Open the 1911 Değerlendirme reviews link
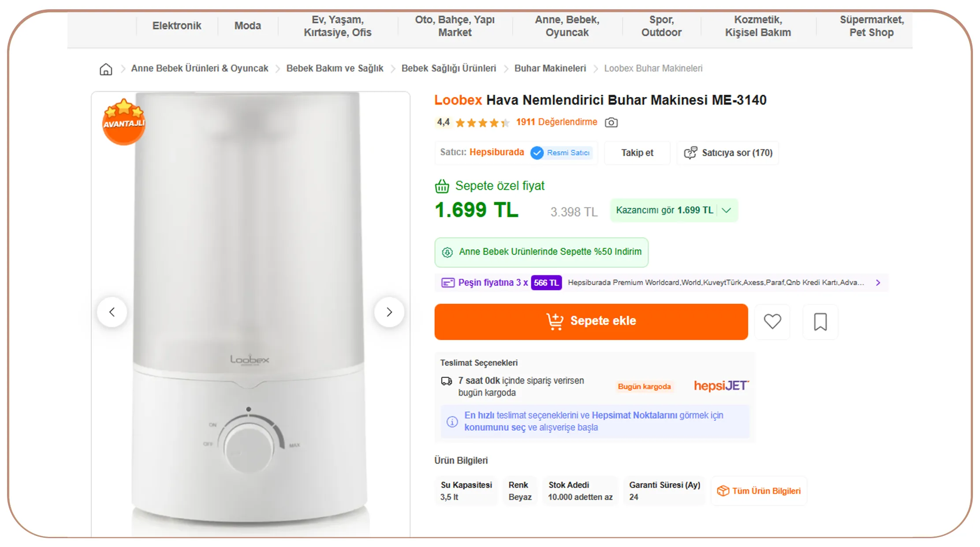 [x=557, y=122]
